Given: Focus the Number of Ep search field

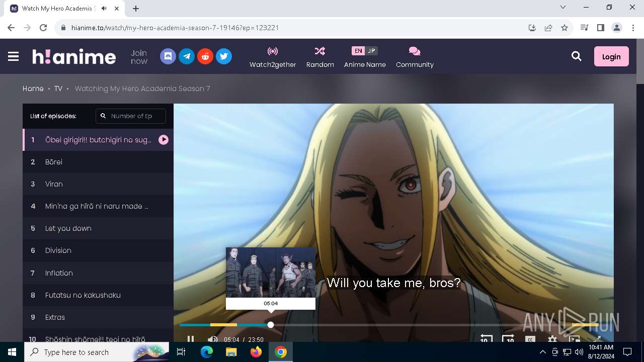Looking at the screenshot, I should 131,116.
